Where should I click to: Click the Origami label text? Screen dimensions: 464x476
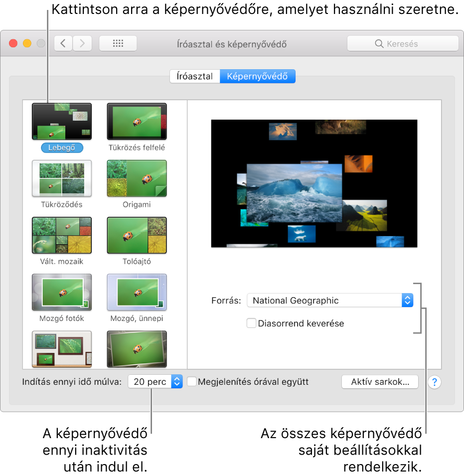click(137, 205)
